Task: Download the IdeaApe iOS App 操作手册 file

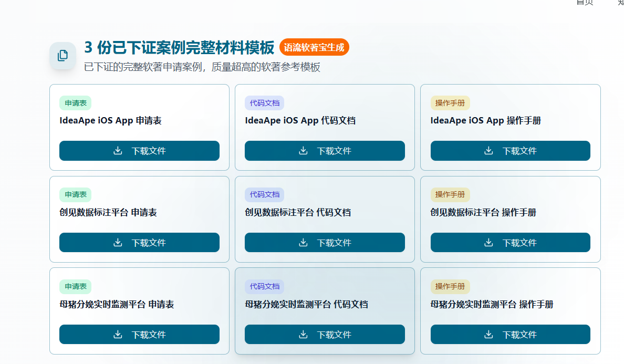Action: click(510, 151)
